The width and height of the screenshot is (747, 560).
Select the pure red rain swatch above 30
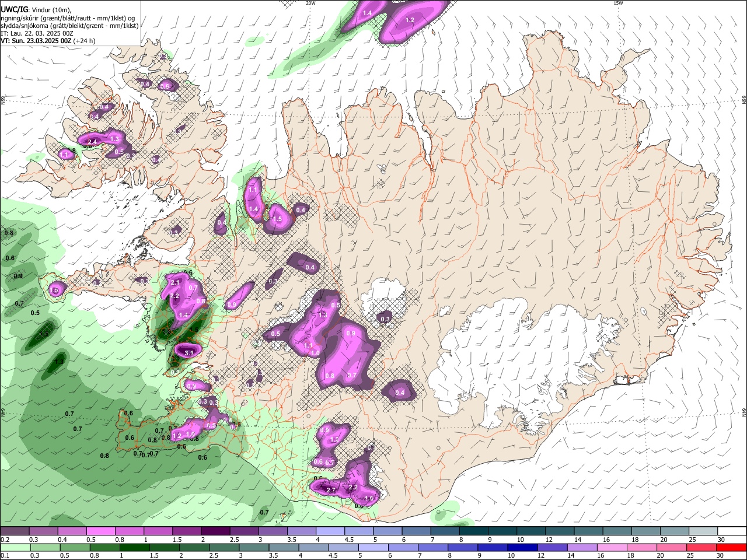[732, 548]
